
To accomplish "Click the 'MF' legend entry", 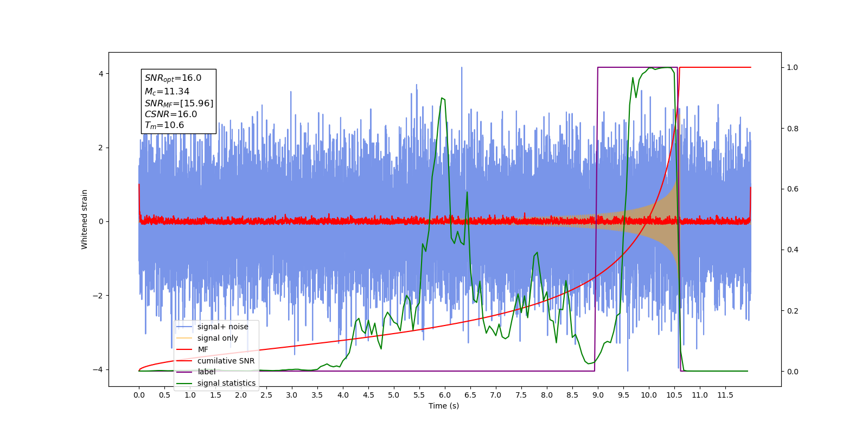I will click(193, 349).
